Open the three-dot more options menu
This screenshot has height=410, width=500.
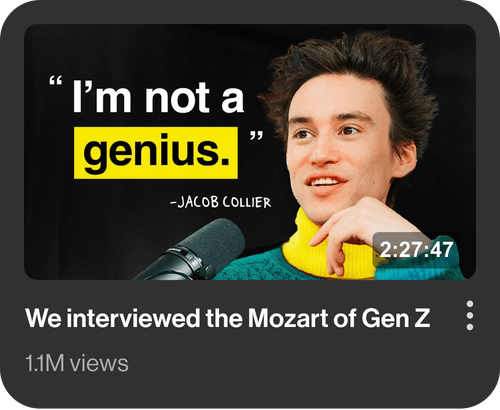[470, 315]
